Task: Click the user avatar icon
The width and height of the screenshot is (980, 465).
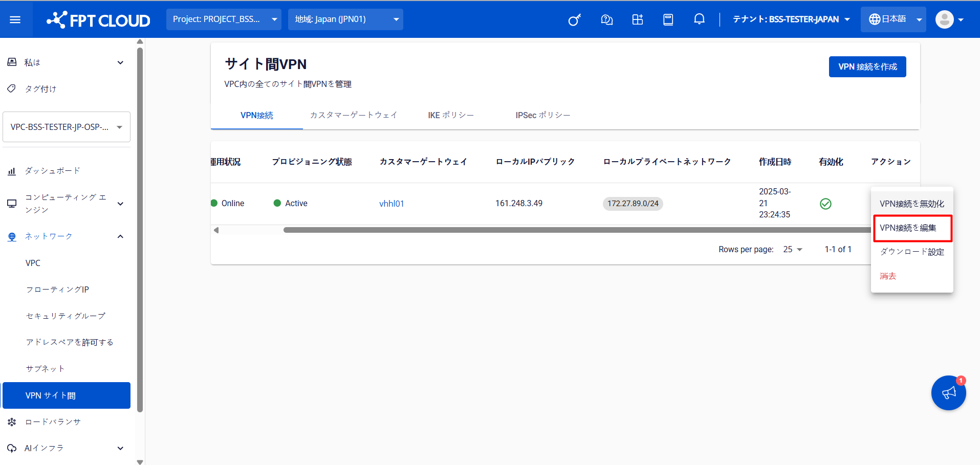Action: (x=944, y=19)
